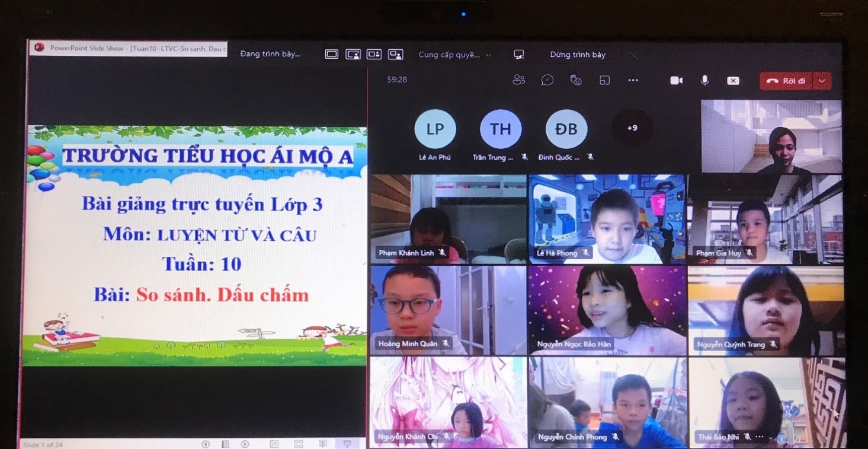Toggle the camera on or off

pos(676,81)
